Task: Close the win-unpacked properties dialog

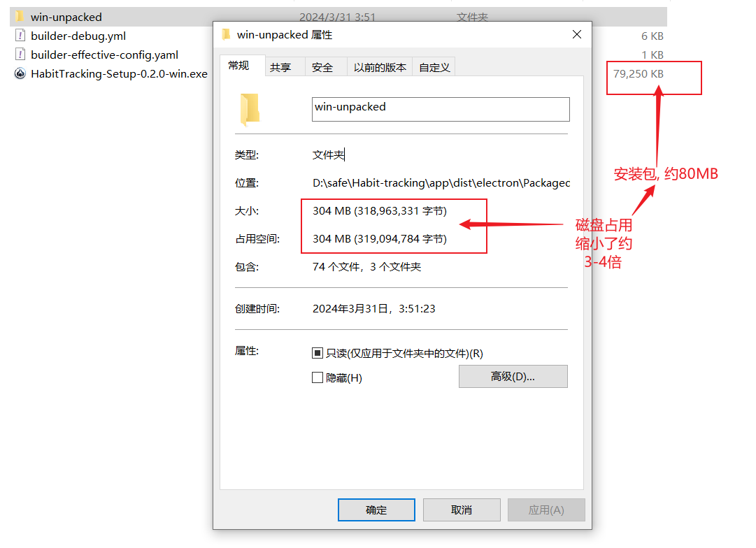Action: click(x=577, y=34)
